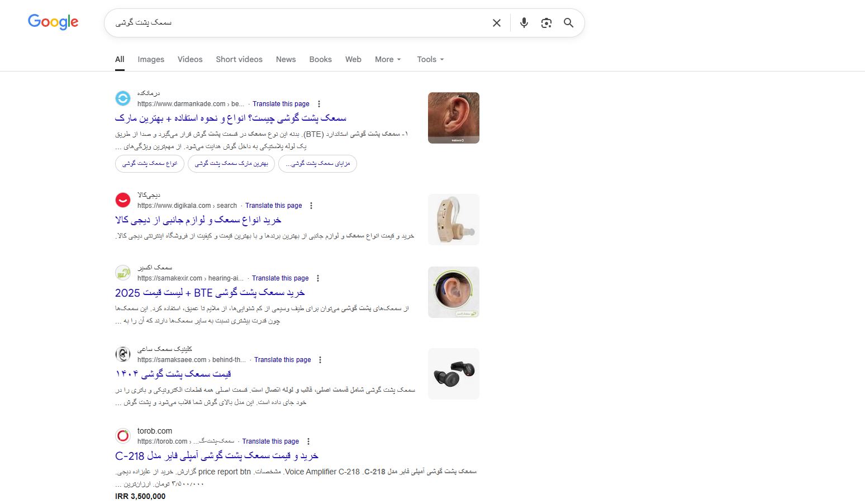Screen dimensions: 865x504
Task: Open the Digikala result title link
Action: 198,220
